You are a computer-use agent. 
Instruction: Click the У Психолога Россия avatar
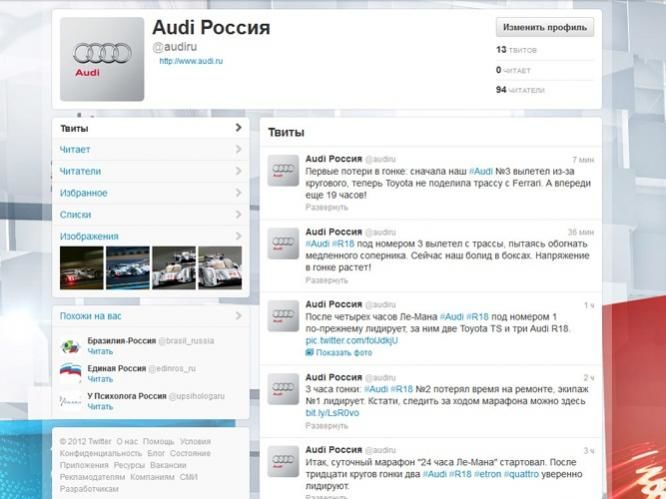click(71, 401)
